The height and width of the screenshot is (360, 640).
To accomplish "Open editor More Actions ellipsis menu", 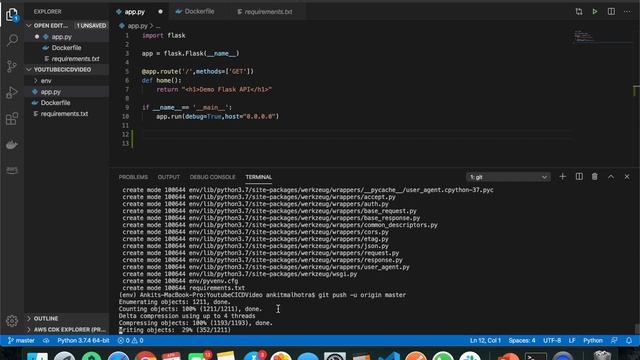I will click(x=627, y=11).
